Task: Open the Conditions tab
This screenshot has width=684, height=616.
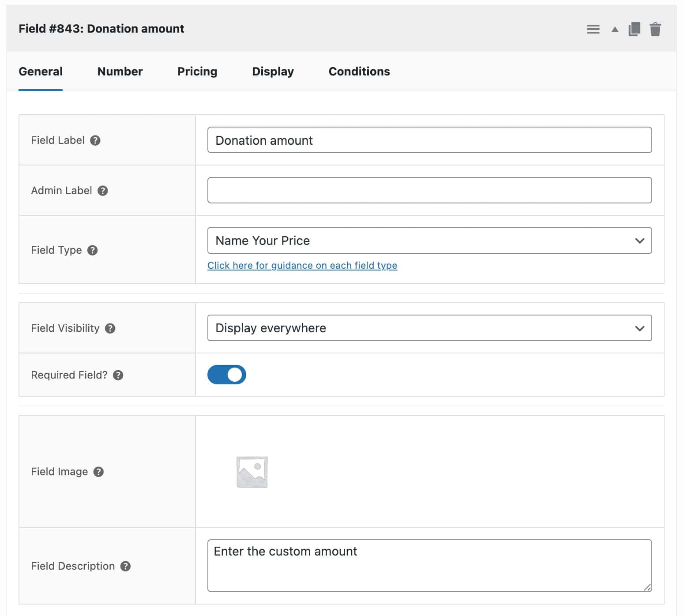Action: pyautogui.click(x=359, y=71)
